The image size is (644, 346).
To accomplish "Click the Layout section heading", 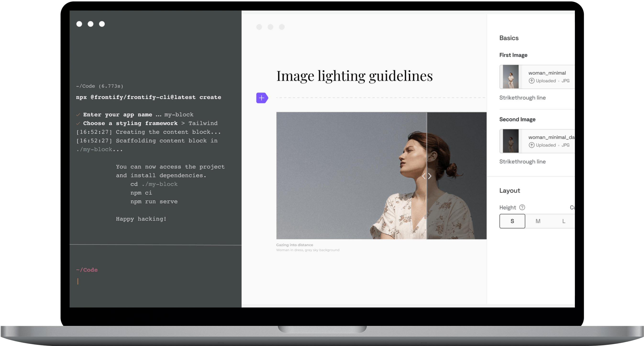I will click(x=510, y=190).
